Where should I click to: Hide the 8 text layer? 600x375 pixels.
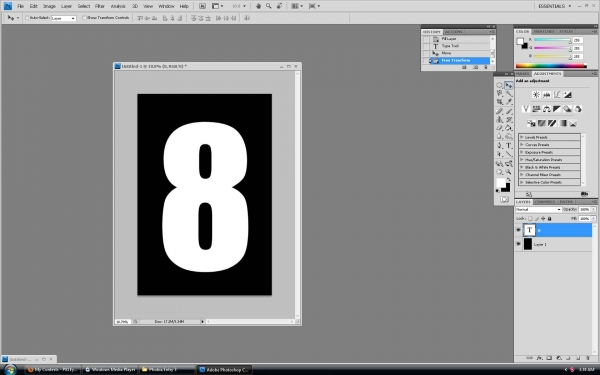[x=518, y=230]
